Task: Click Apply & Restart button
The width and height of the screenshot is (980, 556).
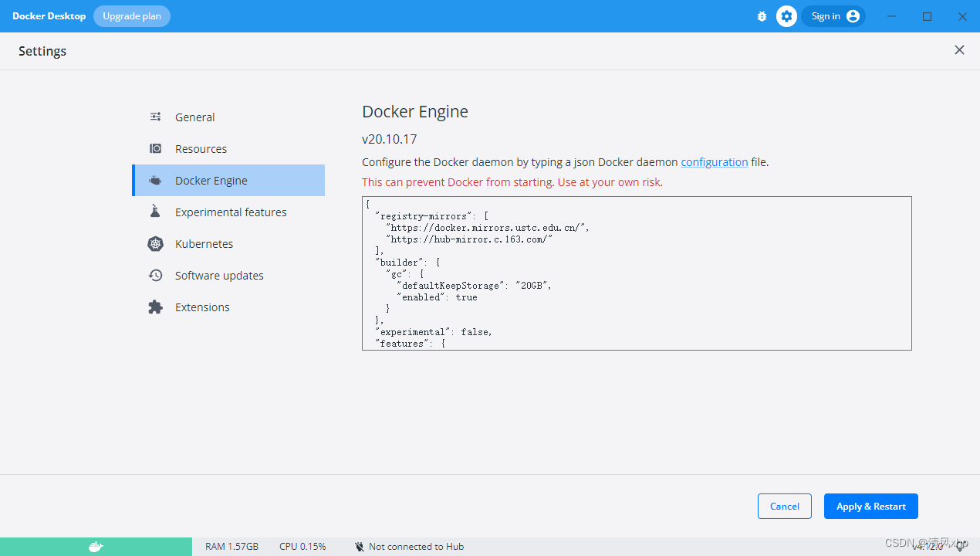Action: pos(871,507)
